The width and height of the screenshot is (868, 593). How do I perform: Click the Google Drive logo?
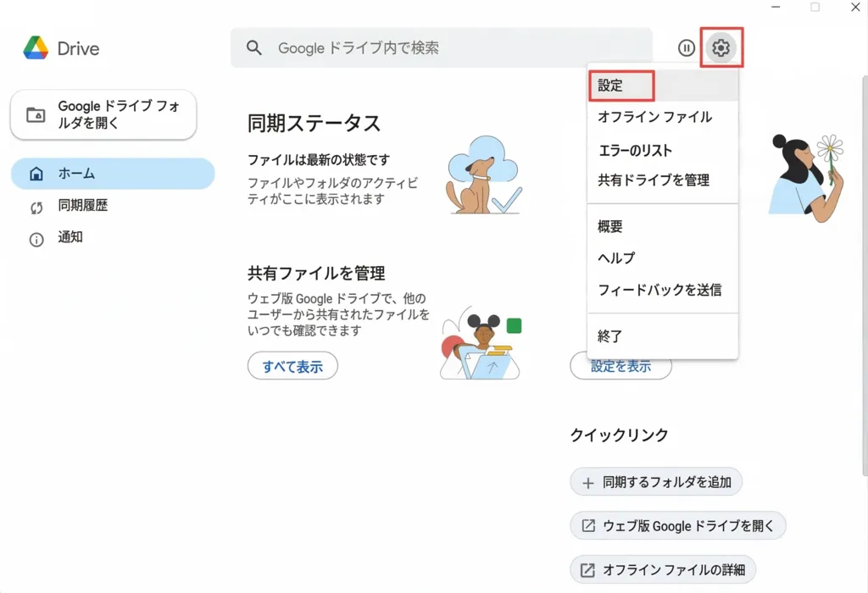pyautogui.click(x=36, y=48)
